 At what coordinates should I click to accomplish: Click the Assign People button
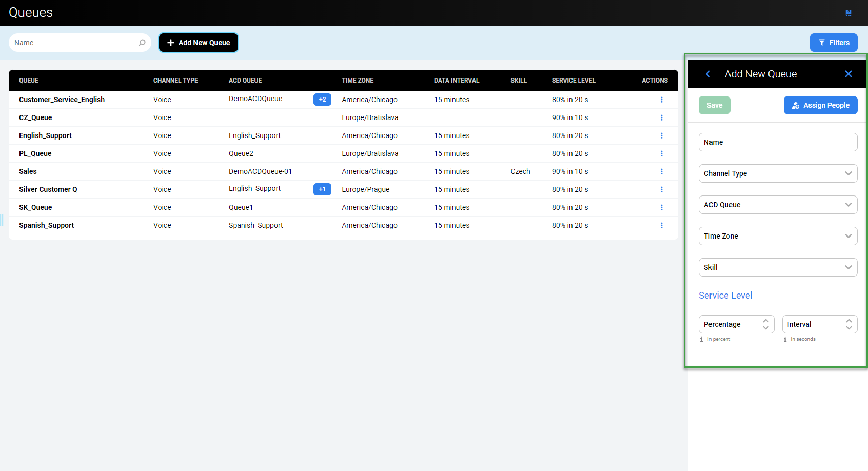820,105
